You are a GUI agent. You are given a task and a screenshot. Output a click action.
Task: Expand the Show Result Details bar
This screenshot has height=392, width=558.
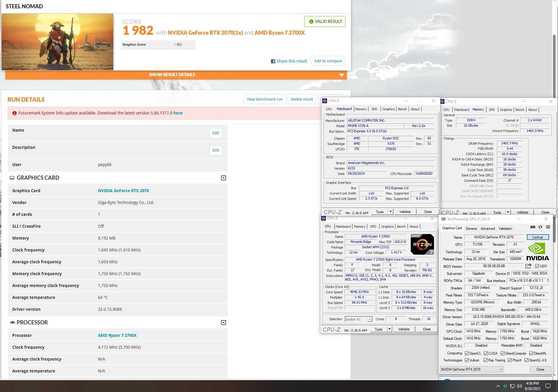[x=176, y=75]
